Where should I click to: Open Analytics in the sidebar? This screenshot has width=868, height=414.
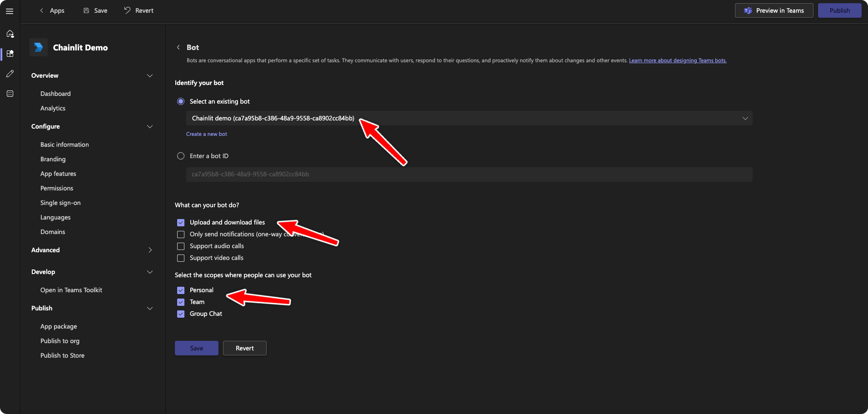[x=53, y=108]
